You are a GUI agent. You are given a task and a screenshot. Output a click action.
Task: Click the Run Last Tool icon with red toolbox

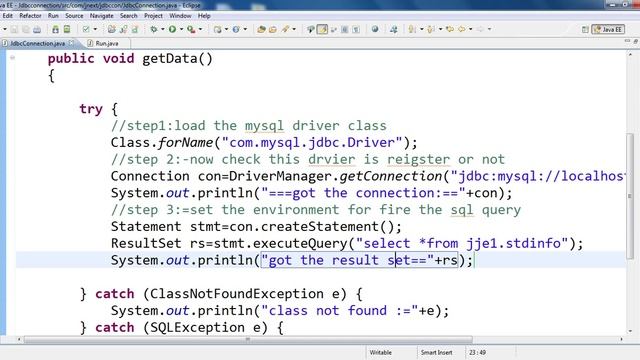(191, 29)
